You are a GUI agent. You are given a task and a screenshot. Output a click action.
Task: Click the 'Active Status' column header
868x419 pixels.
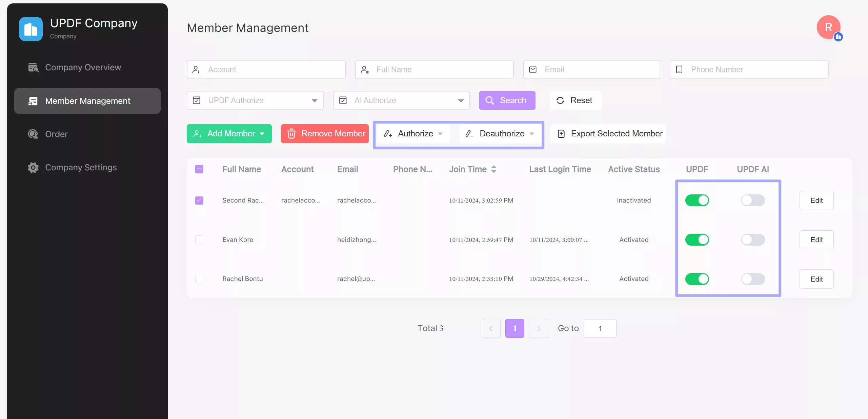[634, 169]
